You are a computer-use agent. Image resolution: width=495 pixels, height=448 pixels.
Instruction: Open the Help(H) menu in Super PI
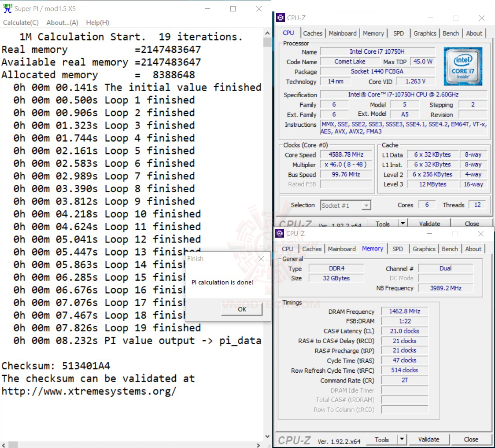coord(98,22)
